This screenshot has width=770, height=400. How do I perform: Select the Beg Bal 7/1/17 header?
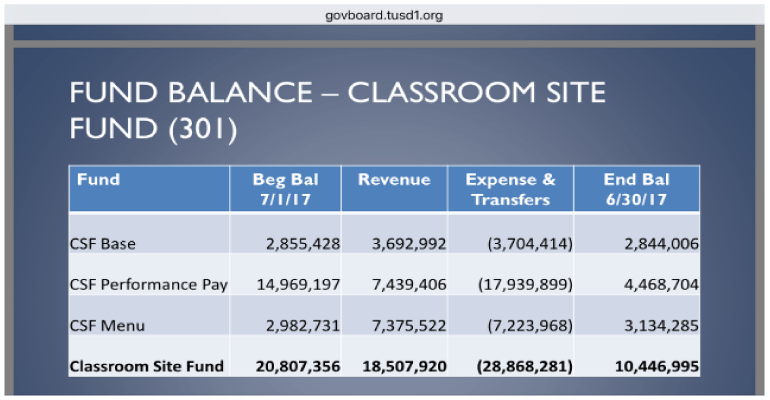(284, 189)
